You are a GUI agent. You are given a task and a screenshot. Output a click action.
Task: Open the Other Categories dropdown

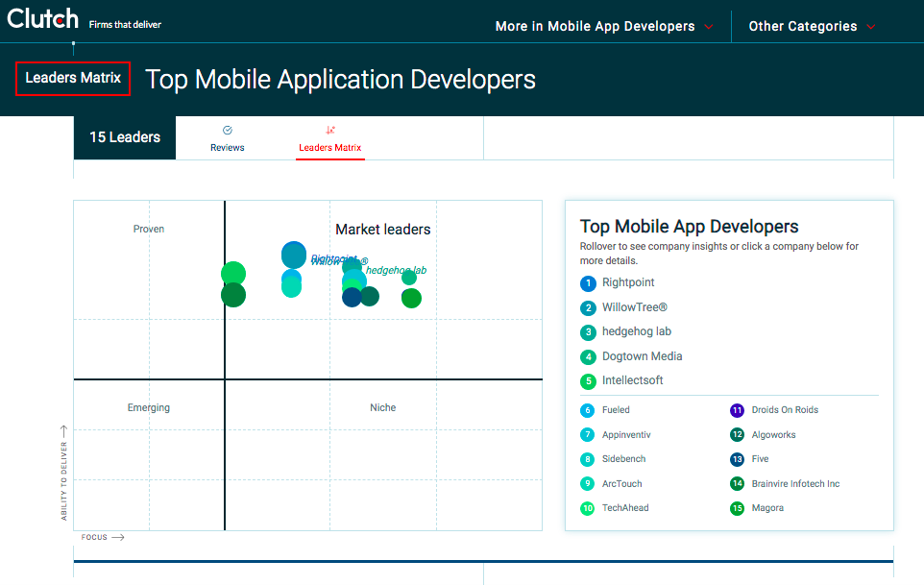pos(812,27)
